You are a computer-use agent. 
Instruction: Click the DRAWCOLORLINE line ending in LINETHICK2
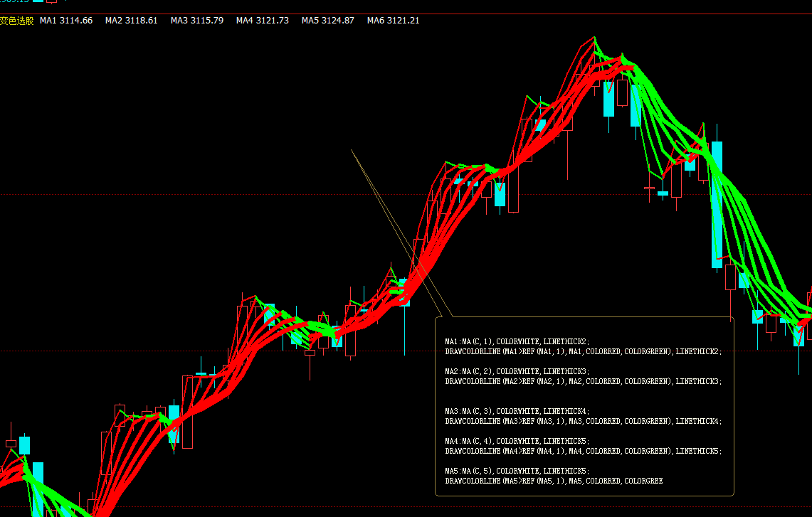(583, 351)
